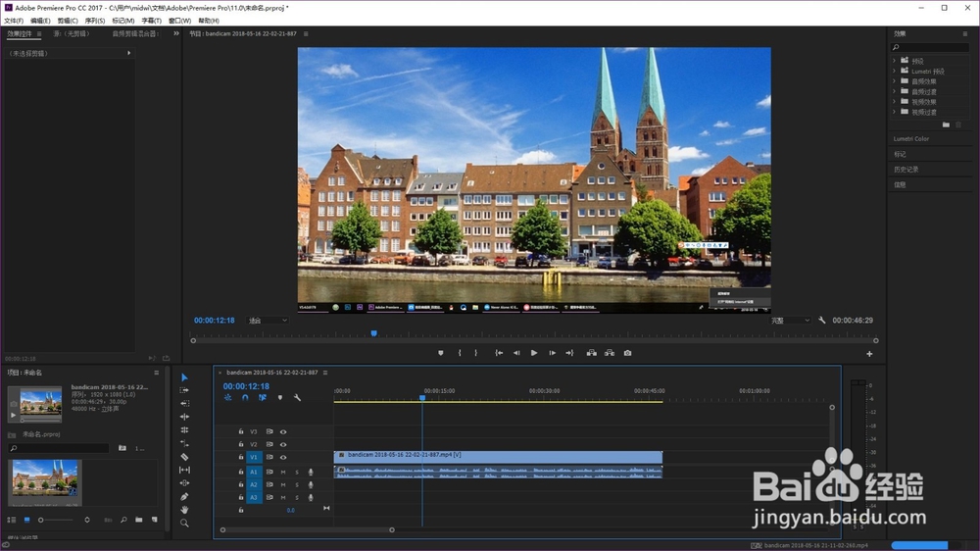Click the Export Frame camera icon
Image resolution: width=980 pixels, height=551 pixels.
[x=627, y=353]
